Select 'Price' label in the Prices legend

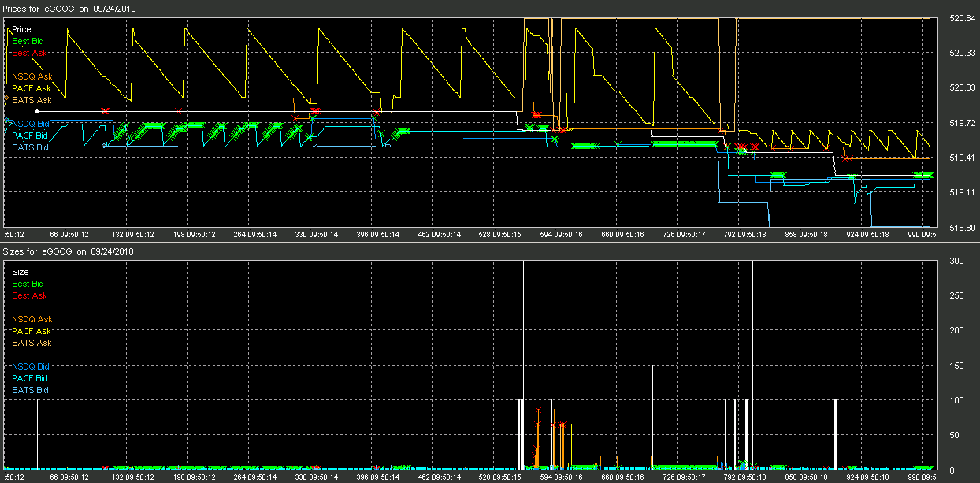(21, 29)
